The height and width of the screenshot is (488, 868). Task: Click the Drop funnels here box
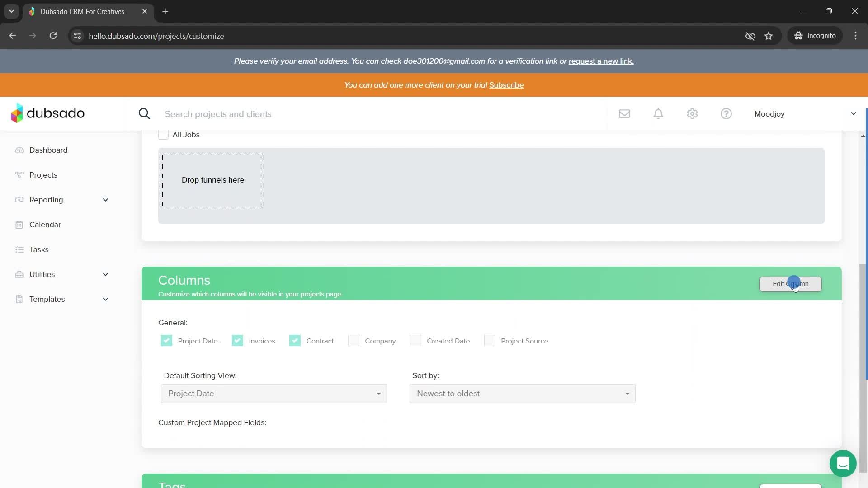213,180
